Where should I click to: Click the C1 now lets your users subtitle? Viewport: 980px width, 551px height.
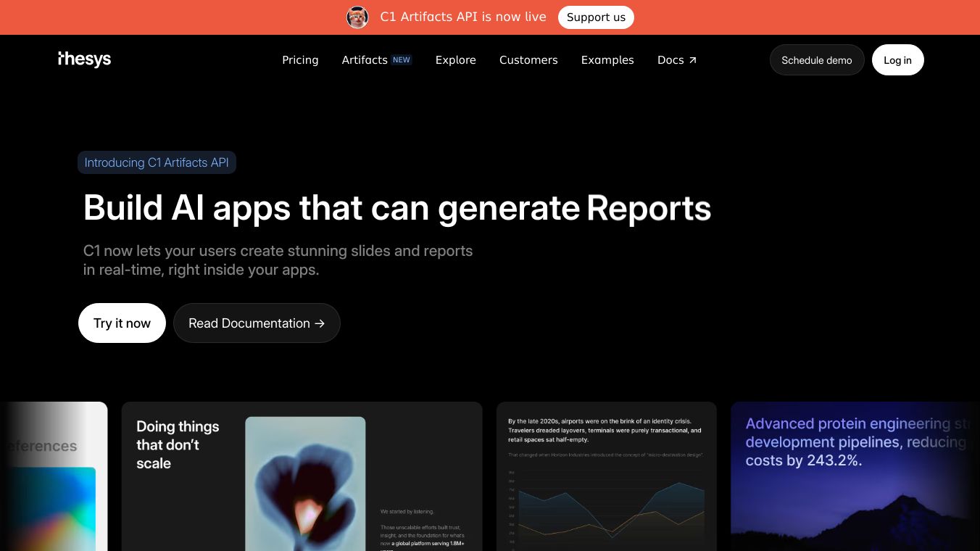[278, 260]
